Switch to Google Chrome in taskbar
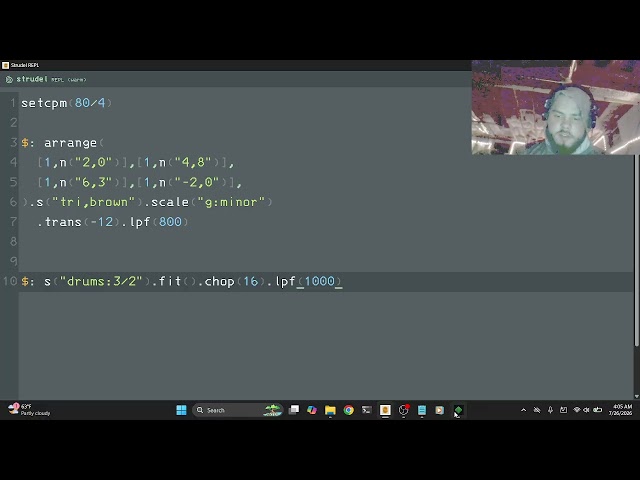 pos(349,410)
